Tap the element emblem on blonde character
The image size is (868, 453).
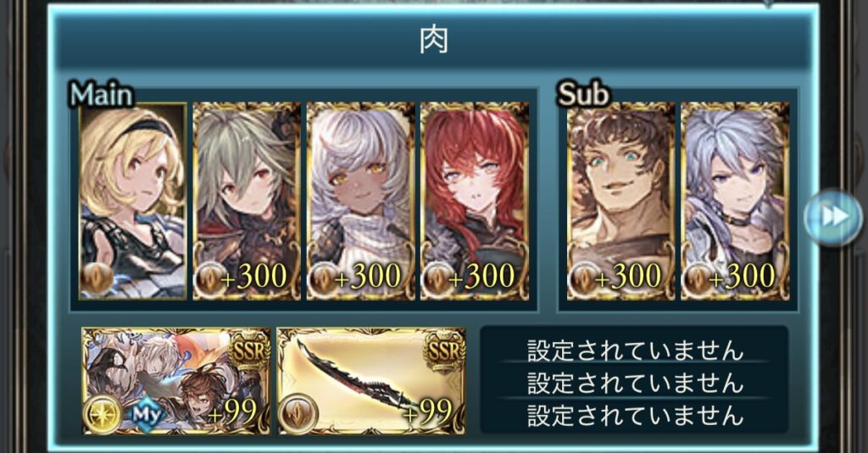point(97,279)
